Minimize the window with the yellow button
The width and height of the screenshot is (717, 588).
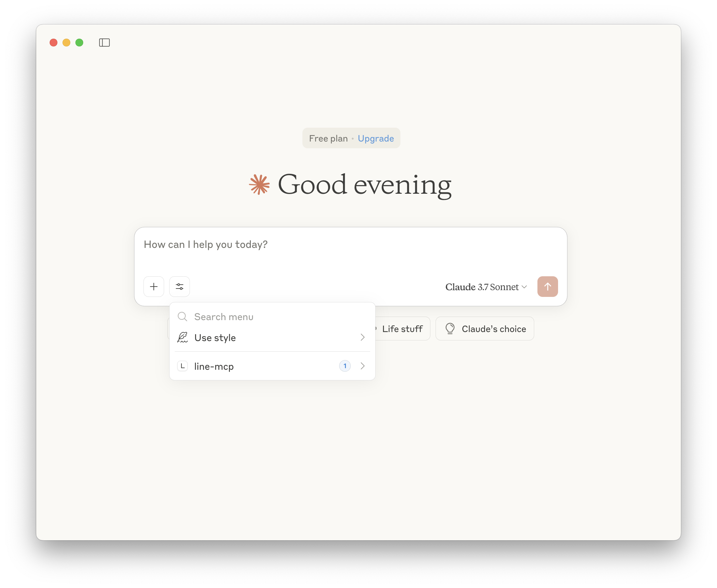coord(66,43)
